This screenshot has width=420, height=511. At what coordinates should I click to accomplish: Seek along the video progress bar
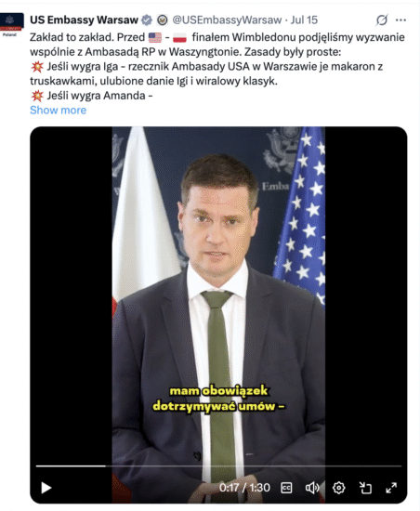click(x=218, y=466)
